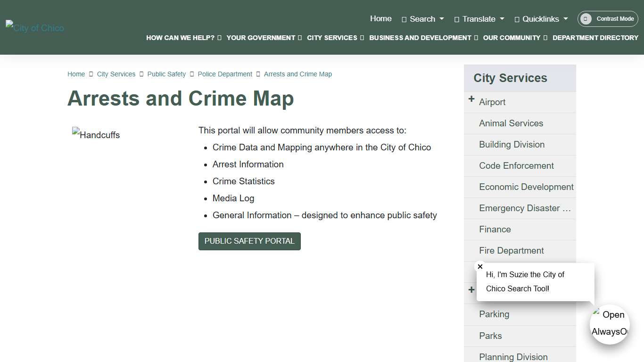Click the magnifier icon beside Search
Screen dimensions: 644x362
click(x=404, y=19)
